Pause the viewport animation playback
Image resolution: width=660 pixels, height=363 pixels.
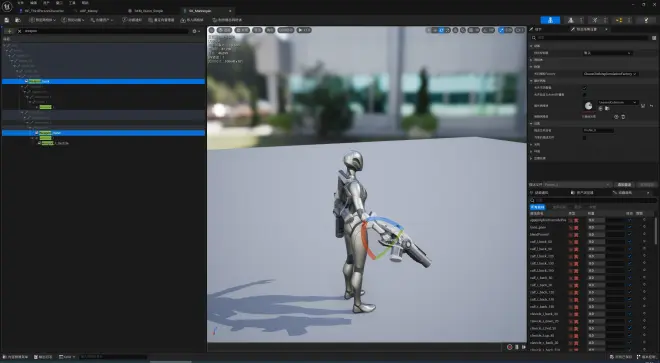(517, 347)
